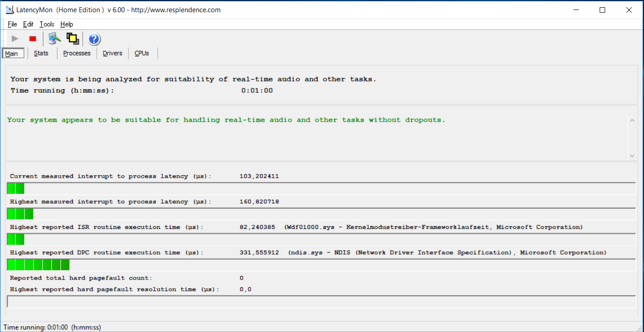This screenshot has width=644, height=332.
Task: Switch to the Stats tab
Action: click(41, 53)
